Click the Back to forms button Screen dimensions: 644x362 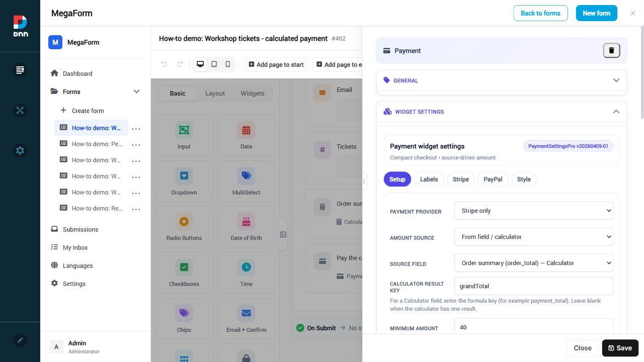click(540, 13)
